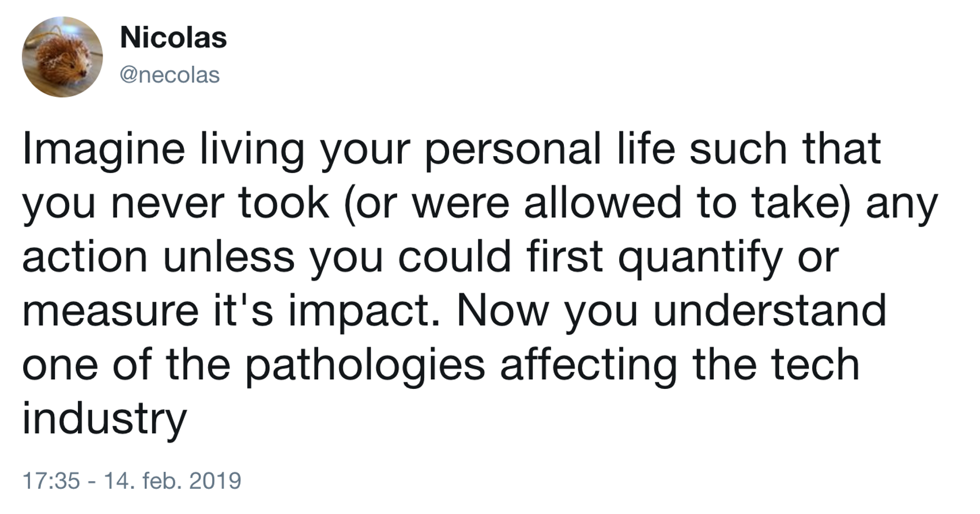Click the word 'affecting' in the tweet
Viewport: 980px width, 514px height.
pyautogui.click(x=589, y=365)
